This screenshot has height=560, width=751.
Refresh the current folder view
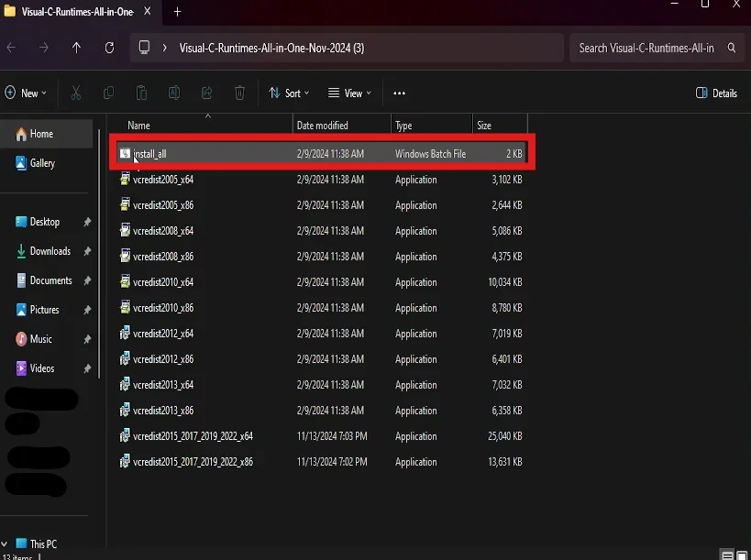(109, 48)
